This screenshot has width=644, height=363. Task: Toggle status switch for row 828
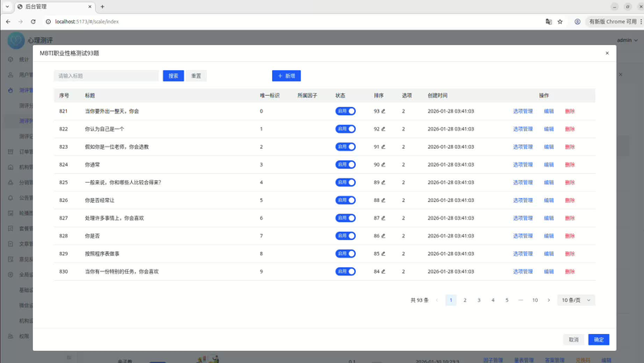pos(345,236)
